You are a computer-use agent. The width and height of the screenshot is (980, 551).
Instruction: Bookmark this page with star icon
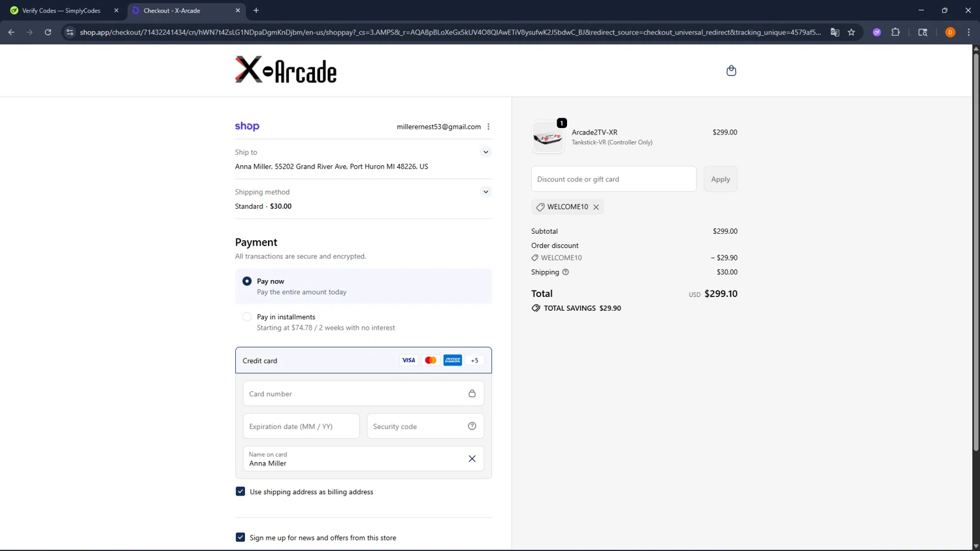[x=851, y=32]
